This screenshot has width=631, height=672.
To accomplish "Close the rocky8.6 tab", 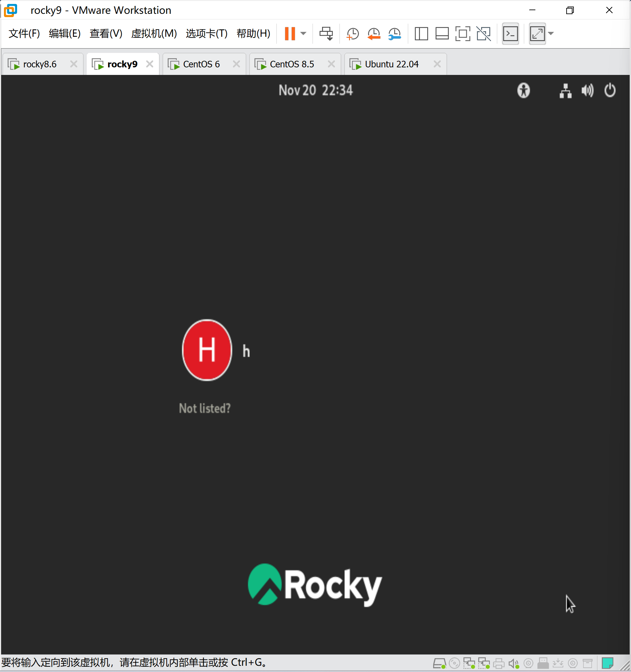I will 73,64.
